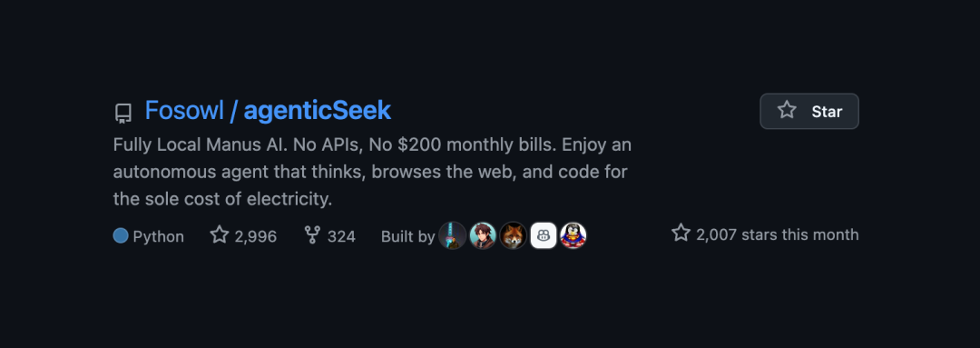Image resolution: width=980 pixels, height=348 pixels.
Task: Click the star icon inside Star button
Action: coord(787,111)
